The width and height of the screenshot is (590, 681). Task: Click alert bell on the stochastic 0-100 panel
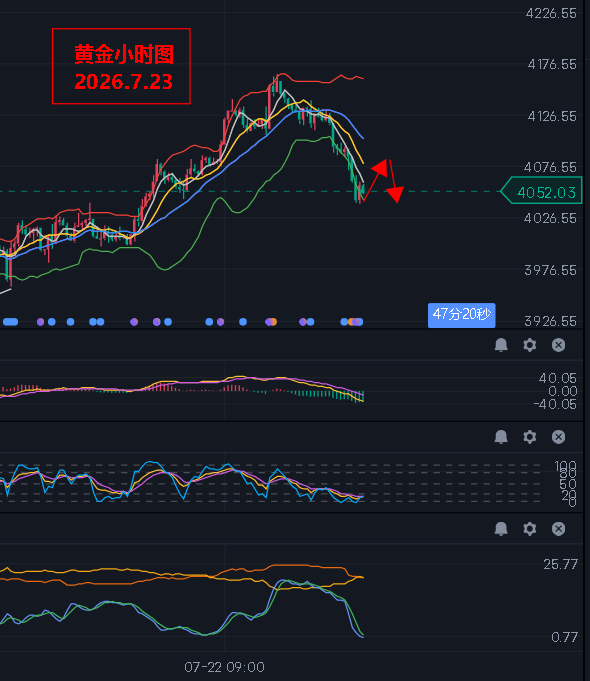tap(501, 436)
